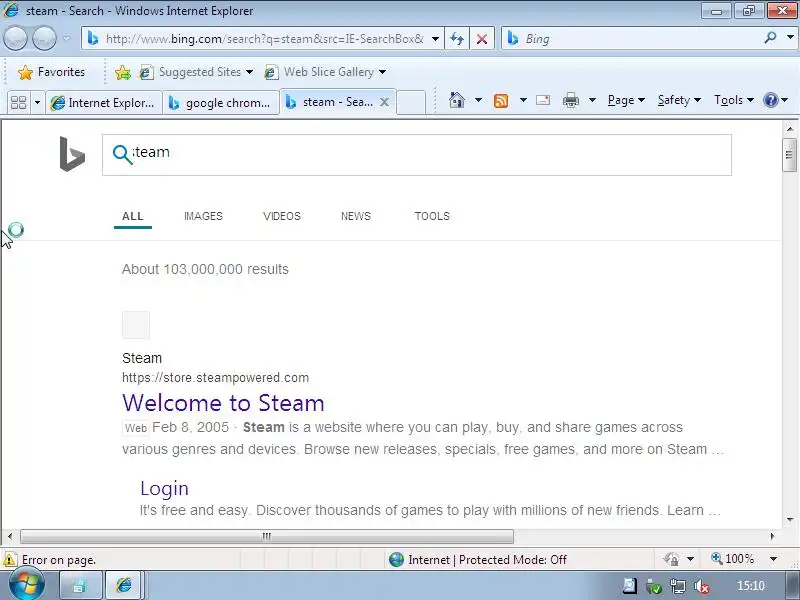Click the Back navigation button

click(15, 38)
